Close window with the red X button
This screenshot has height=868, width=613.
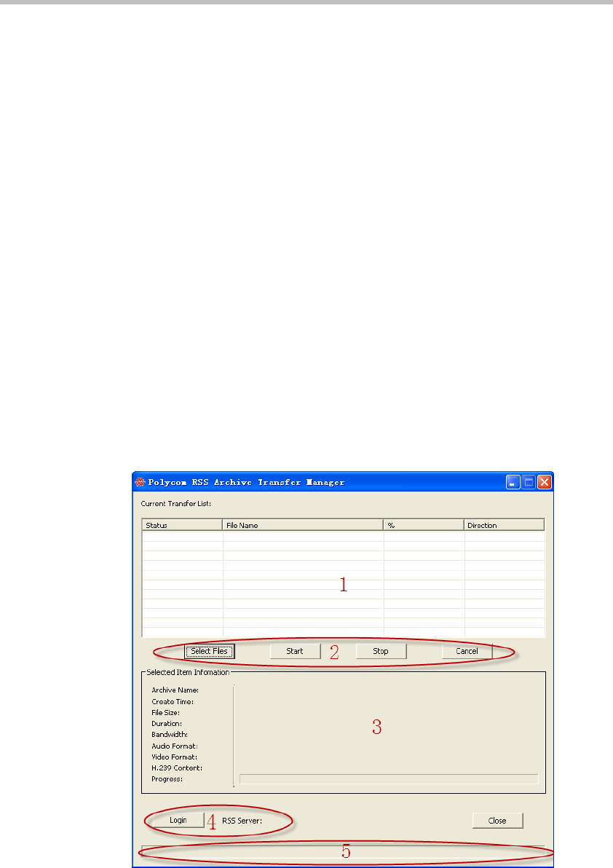(545, 482)
